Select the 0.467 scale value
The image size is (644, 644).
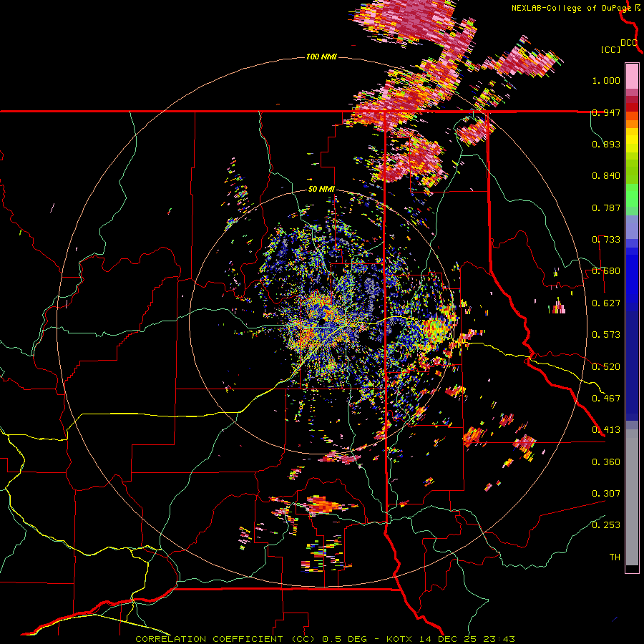[606, 399]
